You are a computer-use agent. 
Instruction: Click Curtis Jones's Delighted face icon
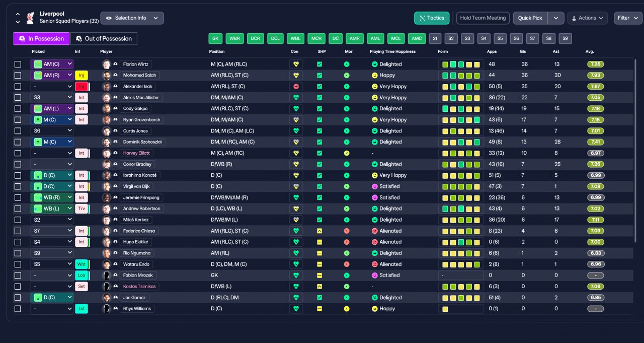374,131
